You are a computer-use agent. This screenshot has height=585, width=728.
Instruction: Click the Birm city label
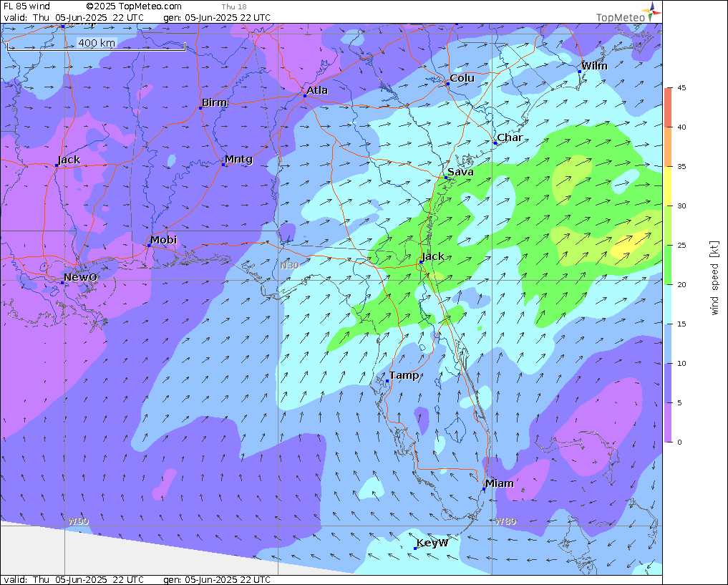[214, 102]
